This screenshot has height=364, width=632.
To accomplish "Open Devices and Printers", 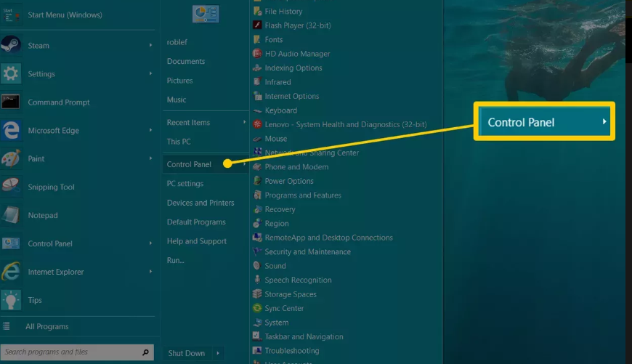I will point(200,203).
